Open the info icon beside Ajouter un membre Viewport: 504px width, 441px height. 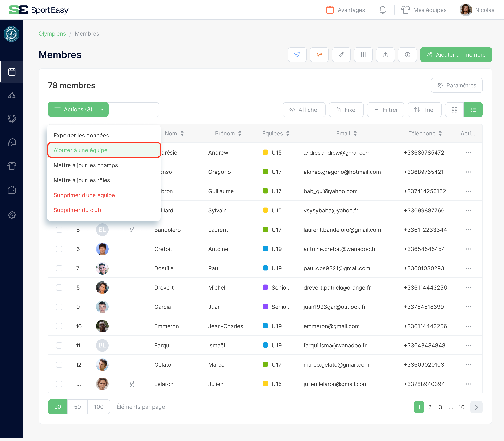tap(407, 55)
